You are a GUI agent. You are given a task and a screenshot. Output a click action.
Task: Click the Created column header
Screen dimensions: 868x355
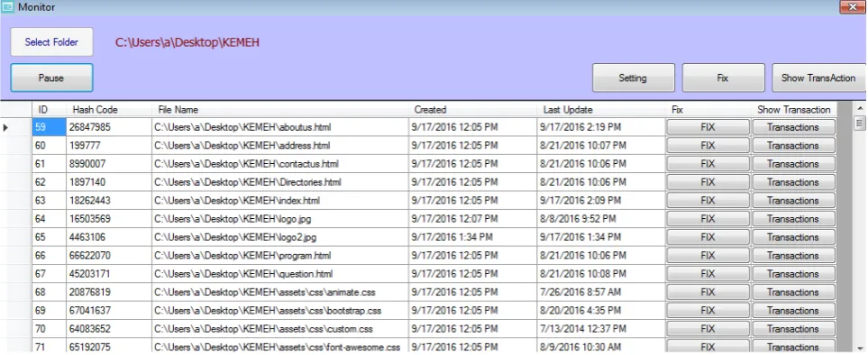(472, 110)
